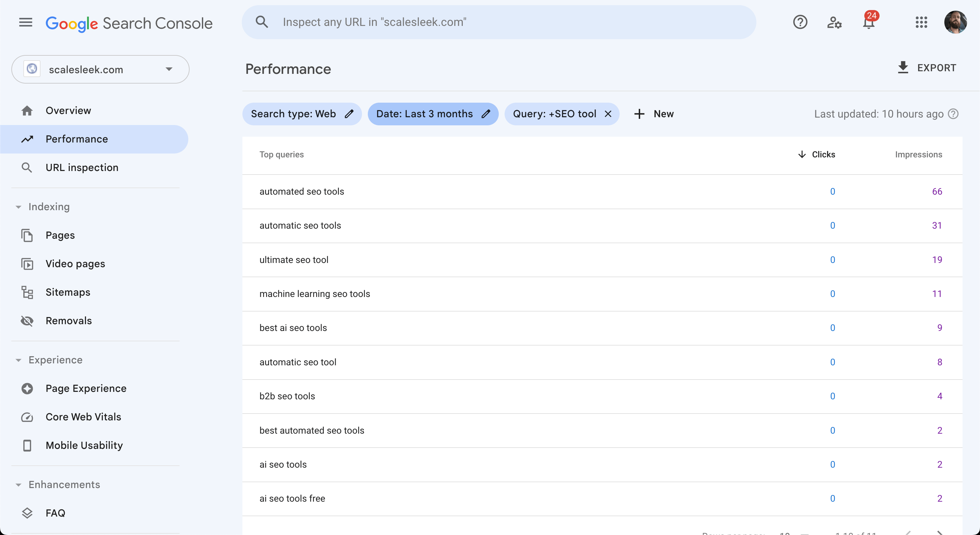Click impressions value 19
Image resolution: width=980 pixels, height=535 pixels.
[937, 260]
